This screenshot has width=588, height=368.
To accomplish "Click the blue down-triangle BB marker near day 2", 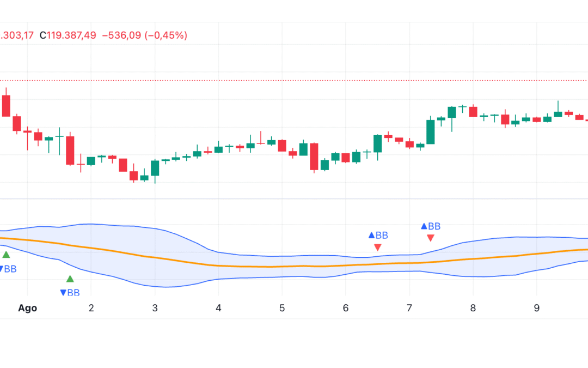I will [63, 292].
